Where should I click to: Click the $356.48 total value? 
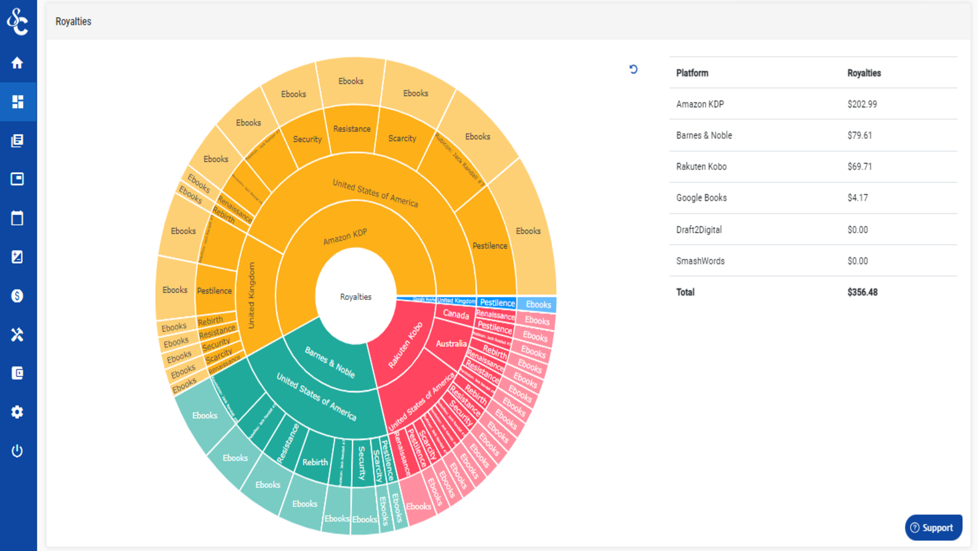(x=862, y=292)
